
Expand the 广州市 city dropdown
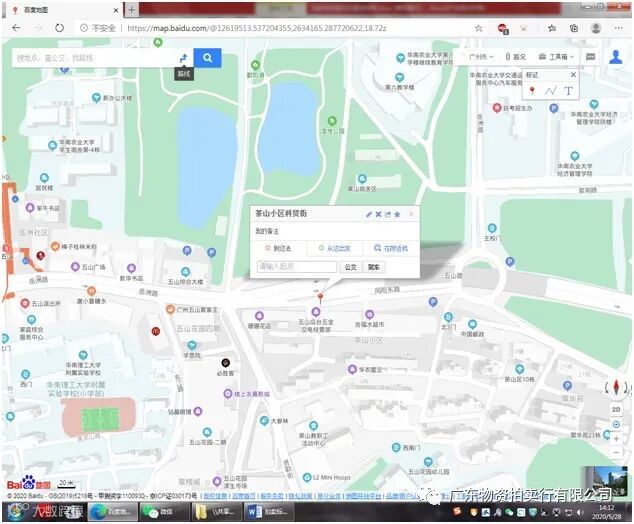(481, 57)
